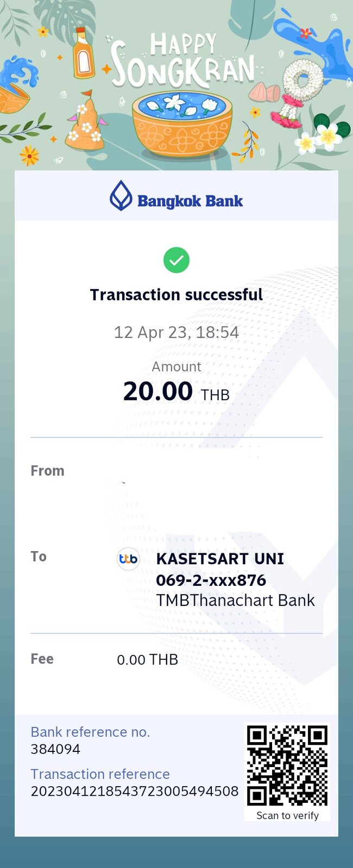Select the Transaction successful heading
This screenshot has width=353, height=868.
pyautogui.click(x=177, y=295)
